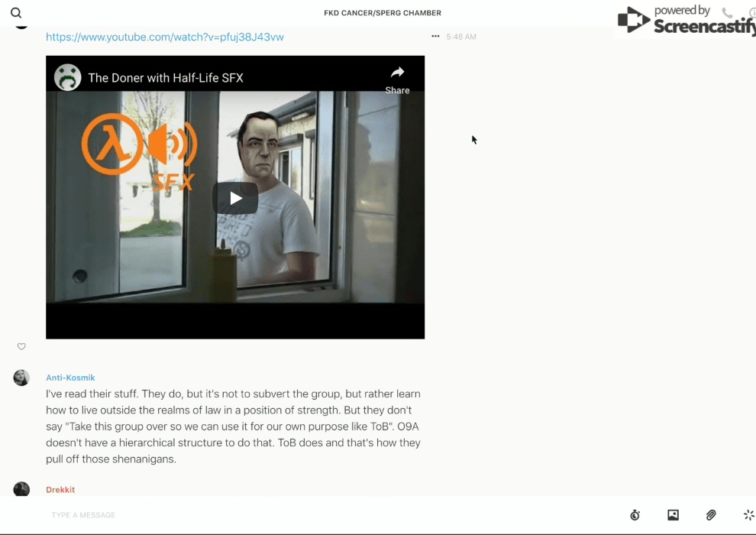Open Drekkit's profile avatar
The width and height of the screenshot is (756, 535).
[21, 489]
